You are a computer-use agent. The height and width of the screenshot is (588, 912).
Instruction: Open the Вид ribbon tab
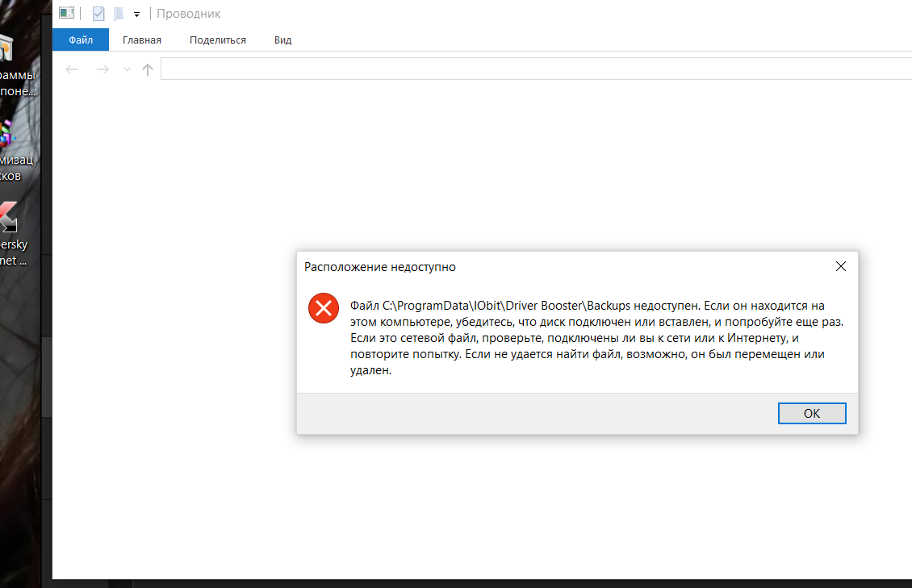point(282,40)
